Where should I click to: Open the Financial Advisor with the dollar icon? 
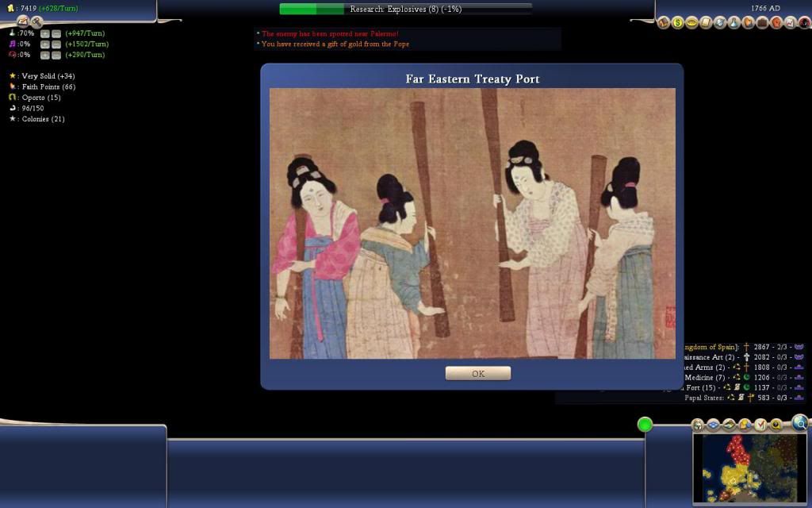677,23
